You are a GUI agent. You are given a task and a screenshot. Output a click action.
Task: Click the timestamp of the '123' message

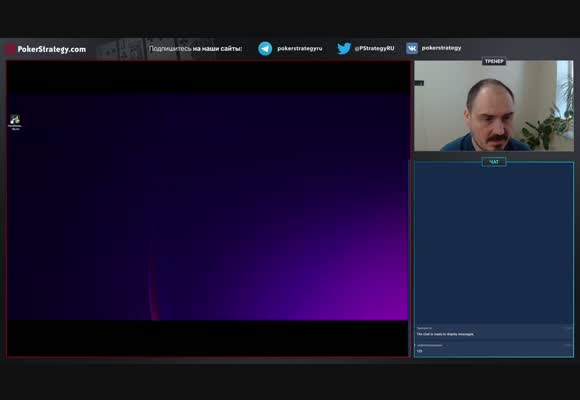pyautogui.click(x=568, y=345)
